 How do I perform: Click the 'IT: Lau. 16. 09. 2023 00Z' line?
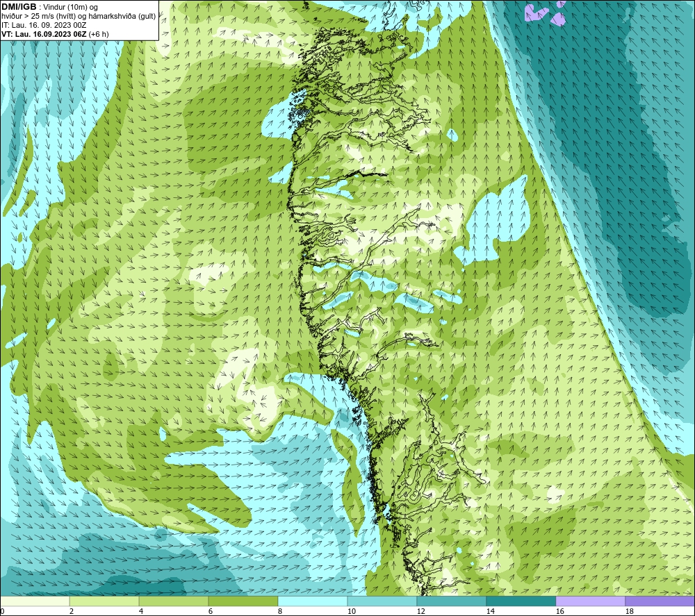(x=44, y=25)
